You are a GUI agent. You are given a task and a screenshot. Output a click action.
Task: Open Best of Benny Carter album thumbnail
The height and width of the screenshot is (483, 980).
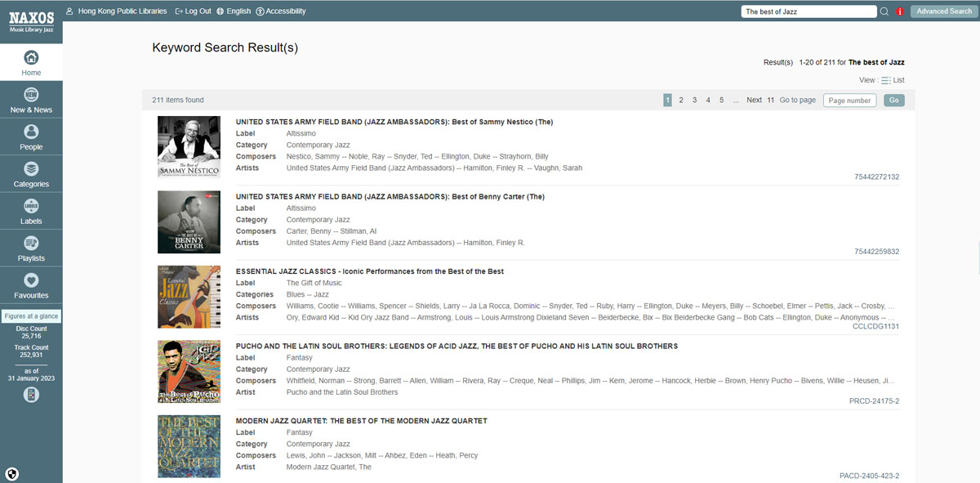pyautogui.click(x=189, y=222)
